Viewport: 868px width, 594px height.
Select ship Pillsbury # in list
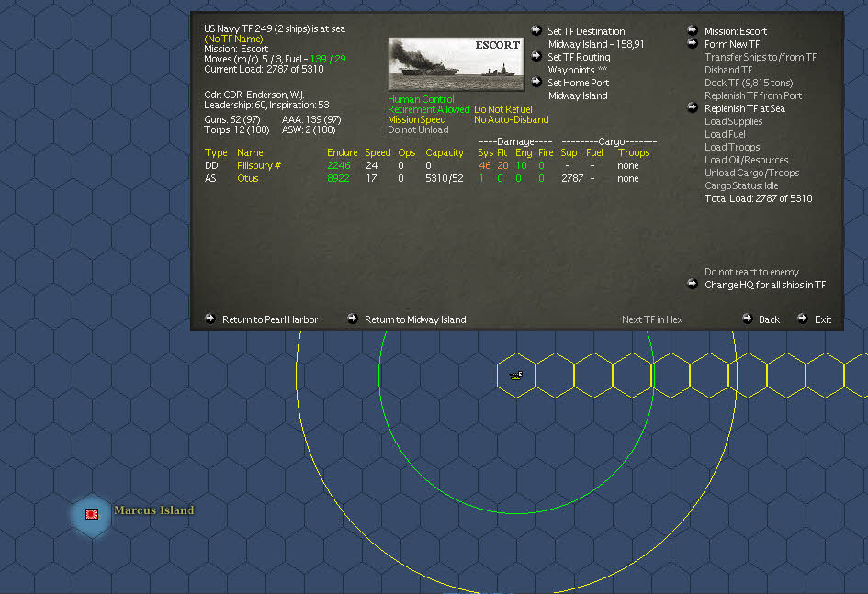[258, 165]
